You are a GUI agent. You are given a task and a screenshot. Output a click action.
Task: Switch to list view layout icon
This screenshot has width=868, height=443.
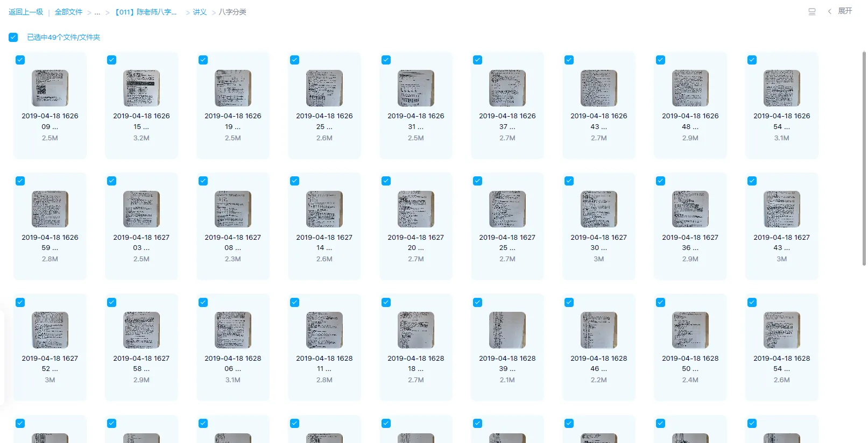click(812, 12)
